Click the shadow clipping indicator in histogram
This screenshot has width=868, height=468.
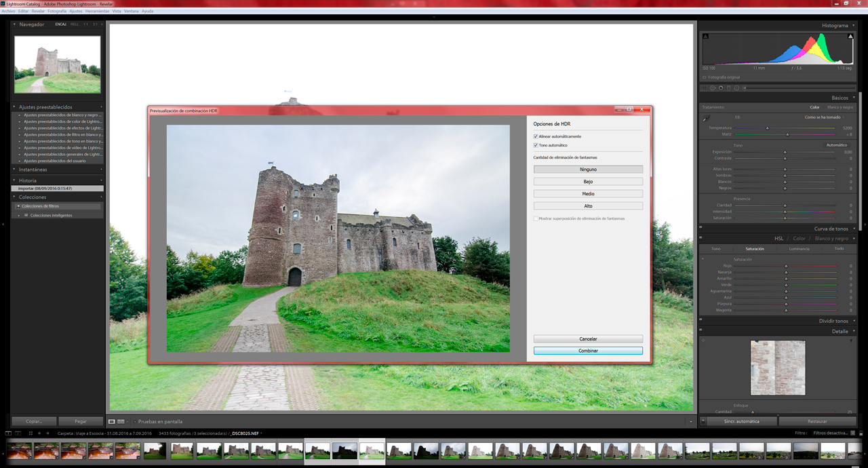706,36
